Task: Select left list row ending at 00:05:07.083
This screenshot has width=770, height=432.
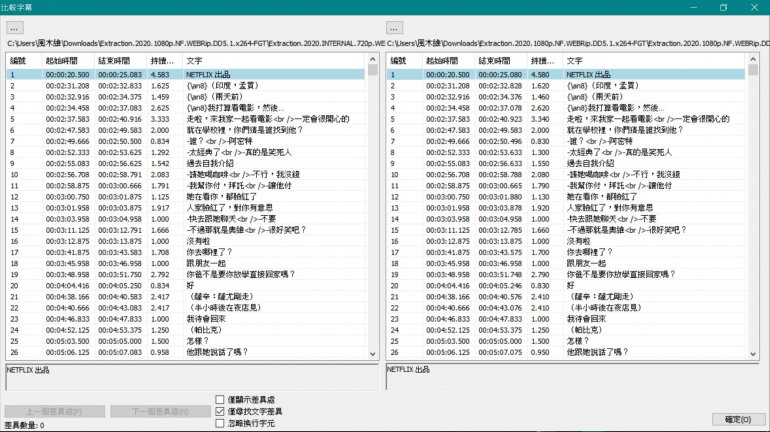Action: tap(186, 352)
